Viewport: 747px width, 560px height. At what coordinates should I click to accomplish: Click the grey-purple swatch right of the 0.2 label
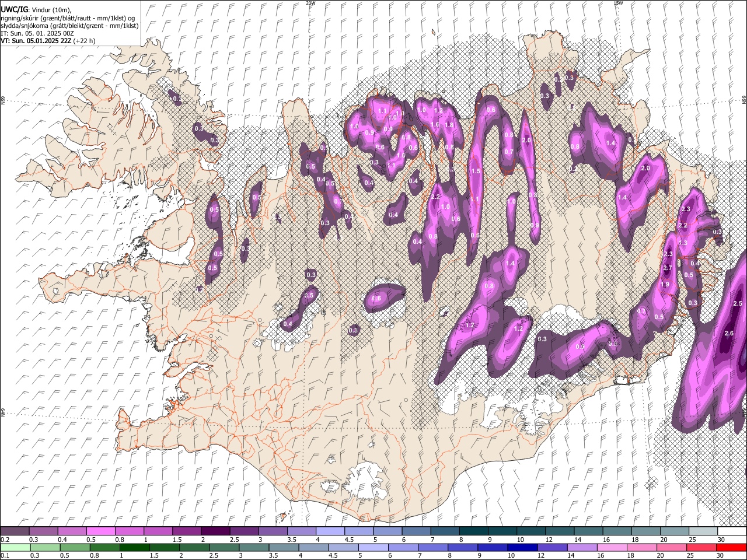(x=15, y=531)
